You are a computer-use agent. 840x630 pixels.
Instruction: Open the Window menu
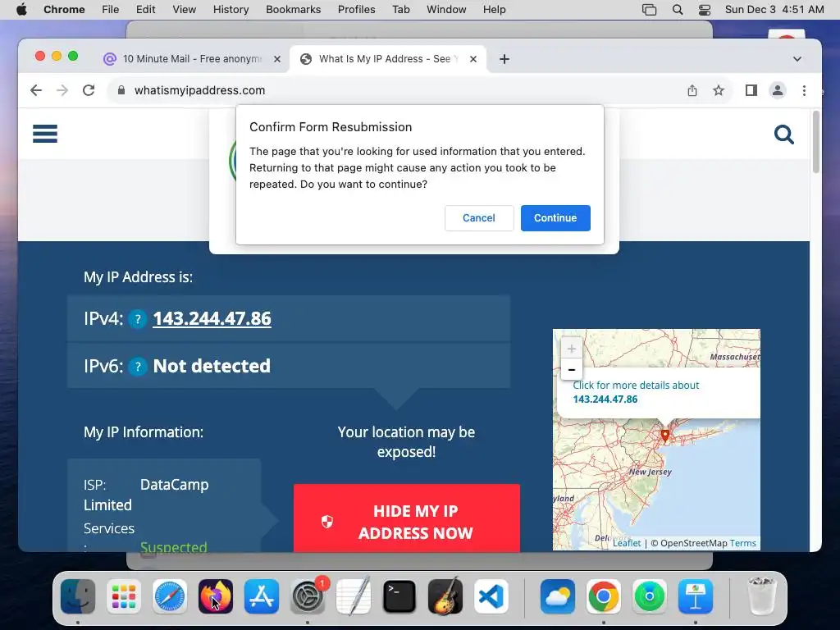coord(446,10)
